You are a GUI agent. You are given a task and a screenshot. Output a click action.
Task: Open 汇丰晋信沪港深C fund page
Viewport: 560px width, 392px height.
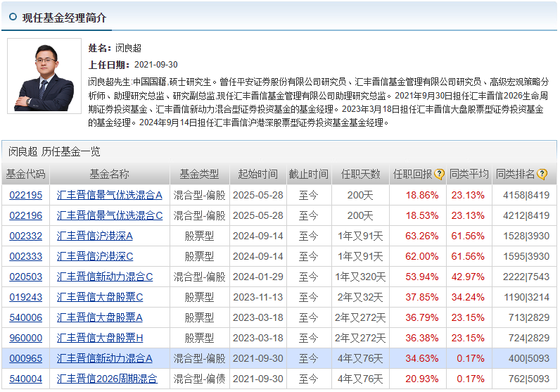tap(95, 256)
